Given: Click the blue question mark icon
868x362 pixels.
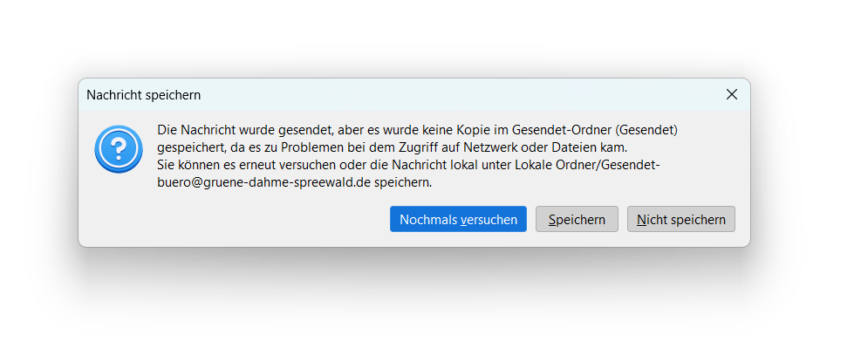Looking at the screenshot, I should [119, 149].
